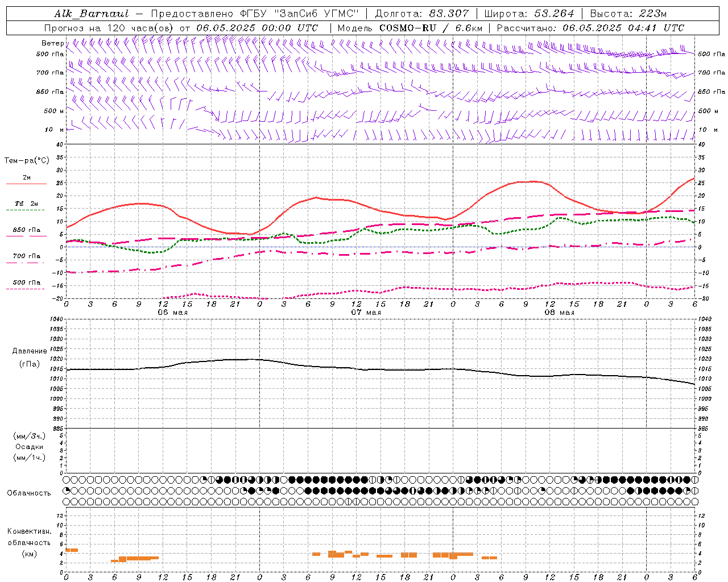Click the dashed line sample under 'Td 2м'
The width and height of the screenshot is (728, 582).
pos(26,210)
